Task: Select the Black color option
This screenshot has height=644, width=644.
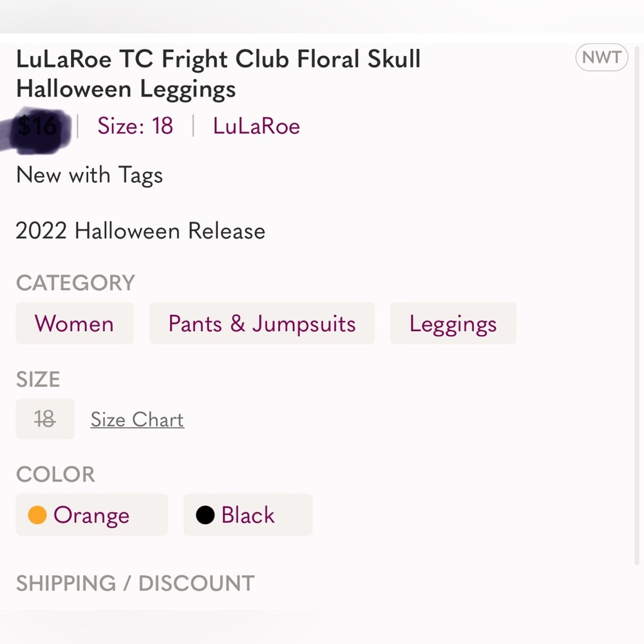Action: [247, 515]
